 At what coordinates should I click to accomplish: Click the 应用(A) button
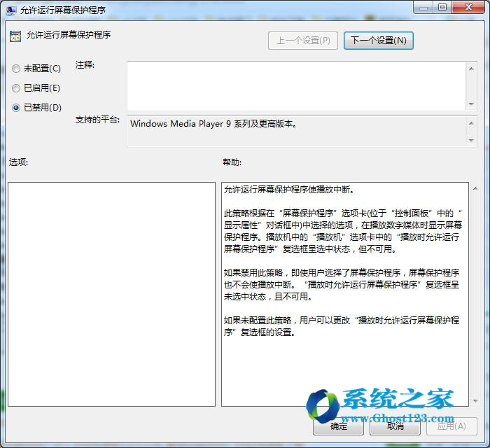pos(451,426)
